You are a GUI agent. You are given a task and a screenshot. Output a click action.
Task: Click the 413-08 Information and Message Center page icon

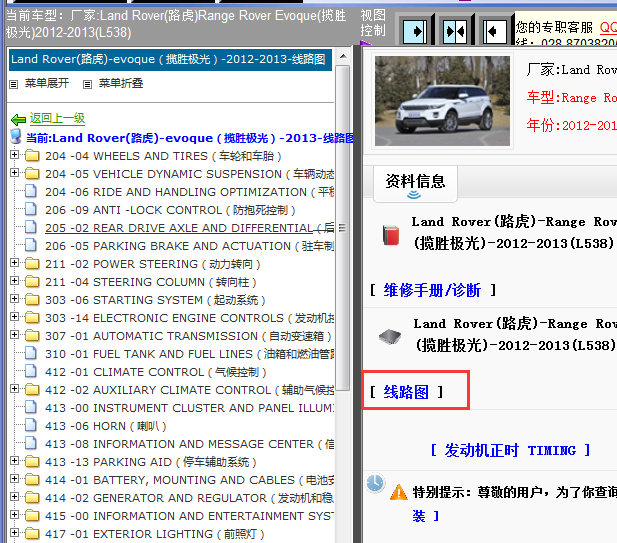point(31,443)
